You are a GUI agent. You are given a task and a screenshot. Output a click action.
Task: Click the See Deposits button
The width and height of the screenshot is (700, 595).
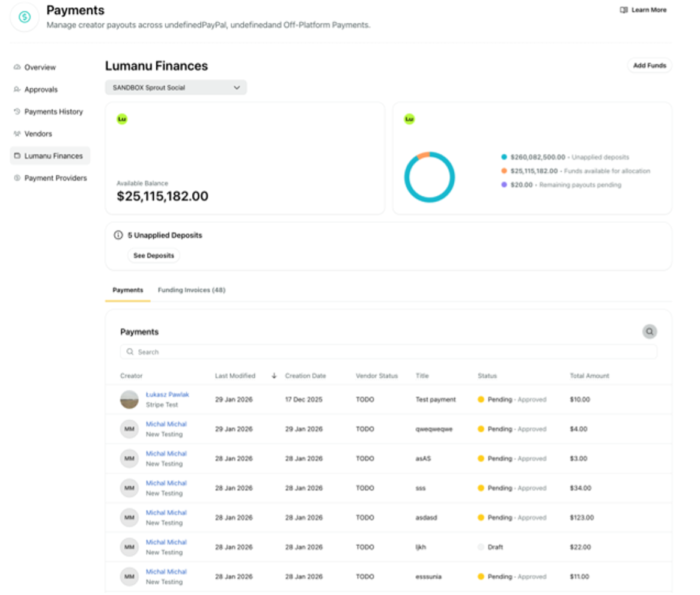(x=154, y=256)
